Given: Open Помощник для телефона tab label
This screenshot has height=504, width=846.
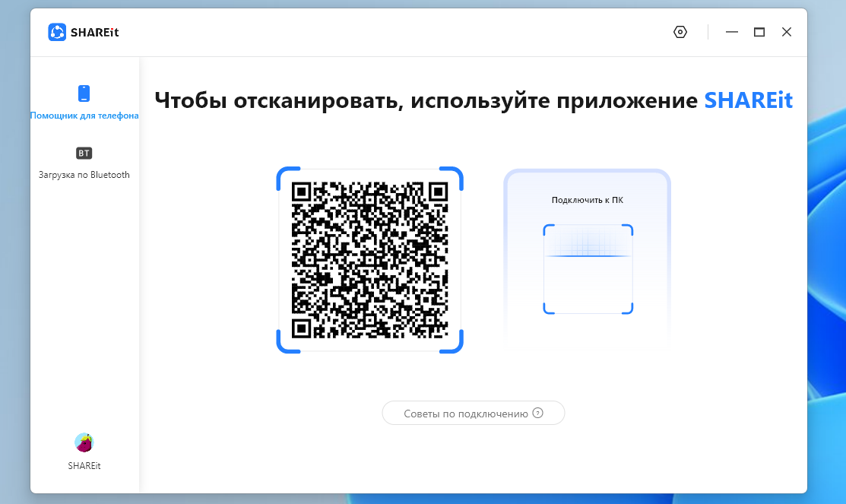Looking at the screenshot, I should coord(84,116).
